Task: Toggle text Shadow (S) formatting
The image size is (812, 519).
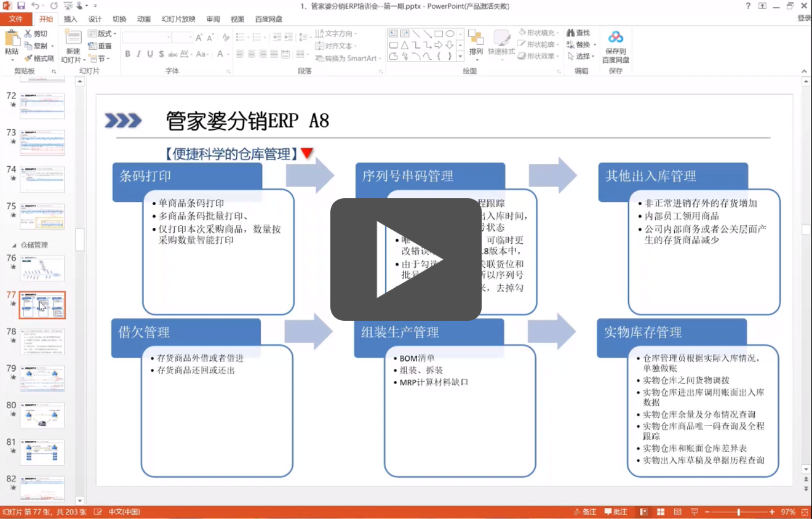Action: (161, 54)
